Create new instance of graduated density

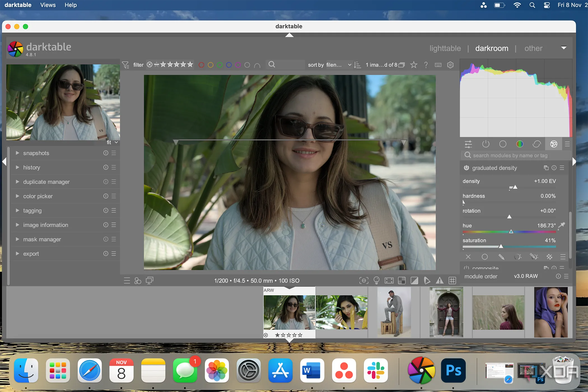(x=546, y=168)
